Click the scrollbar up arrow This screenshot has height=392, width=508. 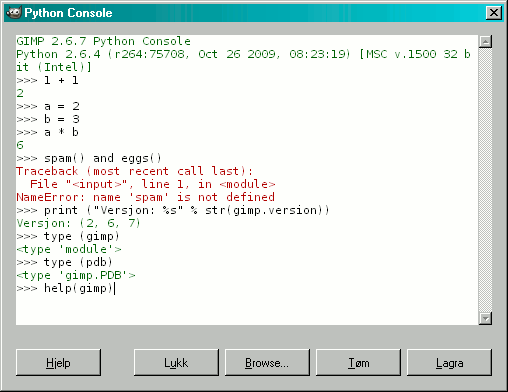(x=485, y=42)
